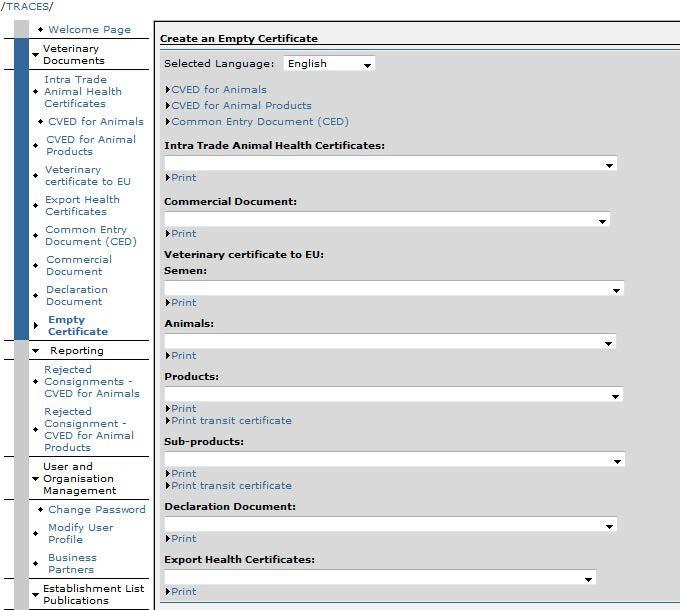Image resolution: width=680 pixels, height=610 pixels.
Task: Collapse User and Organisation Management section
Action: (79, 479)
